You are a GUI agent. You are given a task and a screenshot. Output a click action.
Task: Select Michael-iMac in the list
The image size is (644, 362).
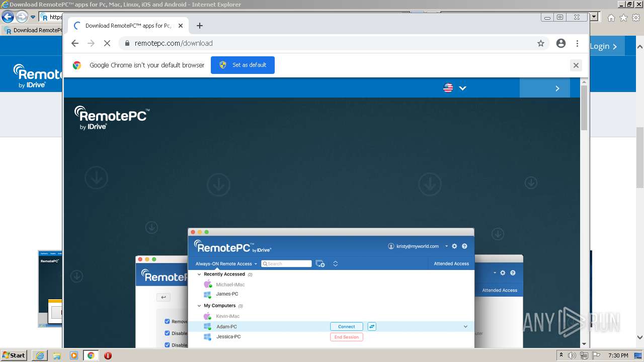click(x=230, y=285)
